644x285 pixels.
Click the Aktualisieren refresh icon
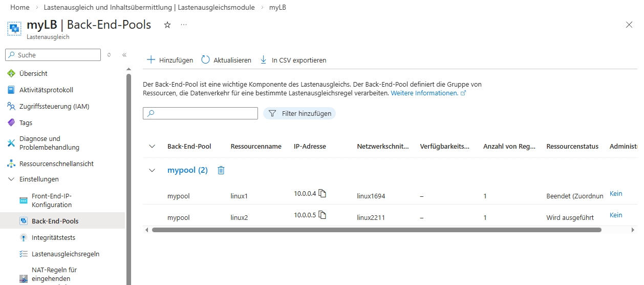[x=206, y=60]
